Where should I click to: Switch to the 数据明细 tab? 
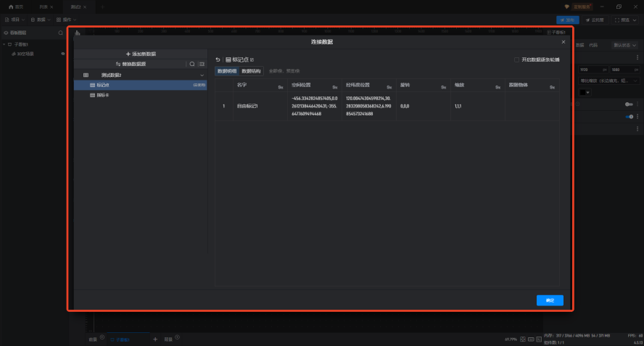[x=227, y=71]
